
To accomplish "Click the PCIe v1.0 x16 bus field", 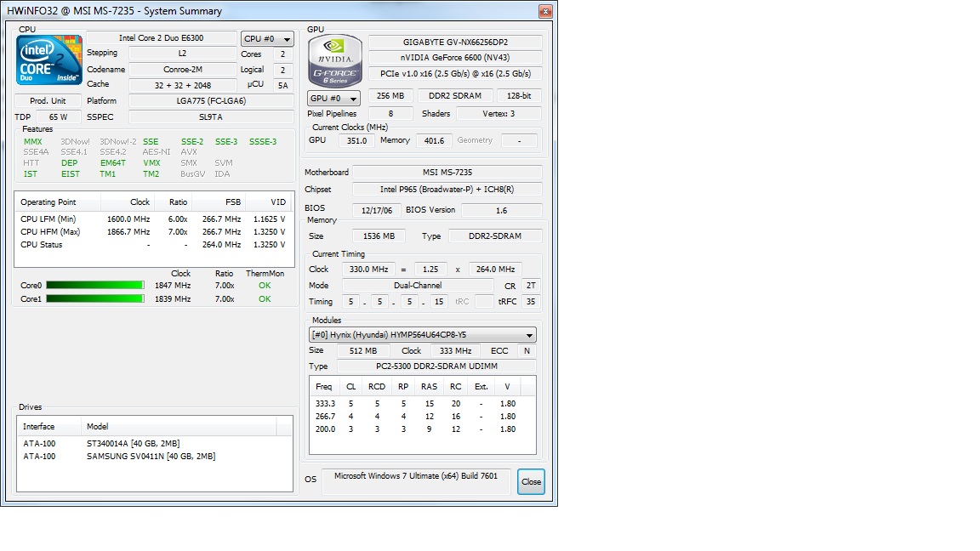I will [455, 73].
